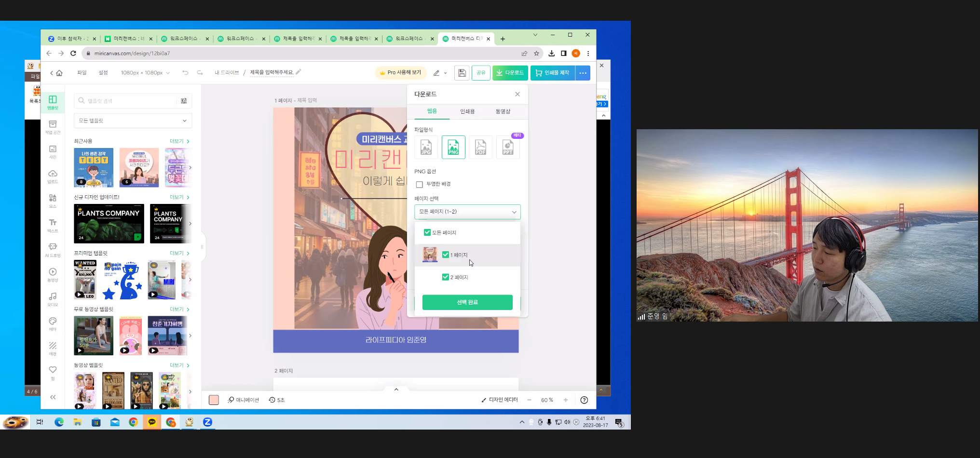Open 나의 생존 감각 TEST template
The height and width of the screenshot is (458, 980).
coord(94,168)
